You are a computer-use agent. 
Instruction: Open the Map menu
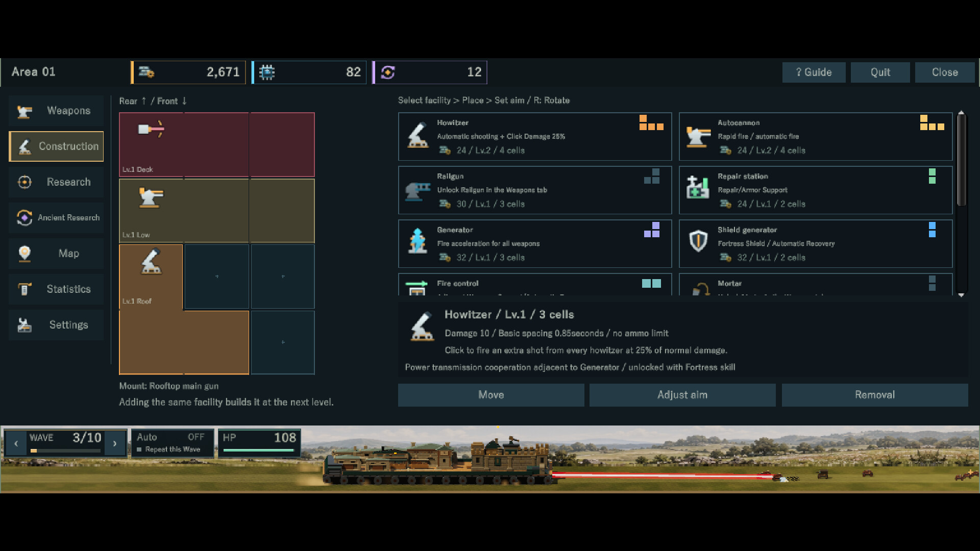(56, 254)
